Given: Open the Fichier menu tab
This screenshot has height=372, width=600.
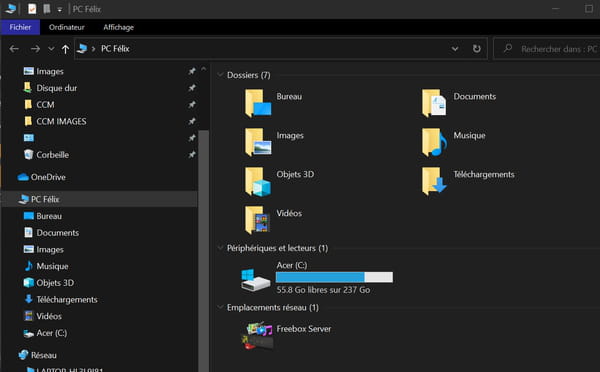Looking at the screenshot, I should pyautogui.click(x=20, y=27).
